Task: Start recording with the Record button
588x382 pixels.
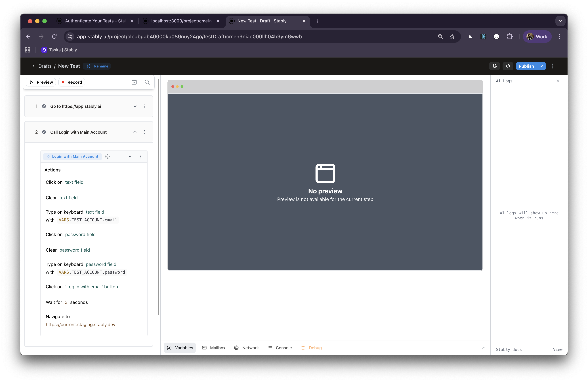Action: tap(72, 82)
